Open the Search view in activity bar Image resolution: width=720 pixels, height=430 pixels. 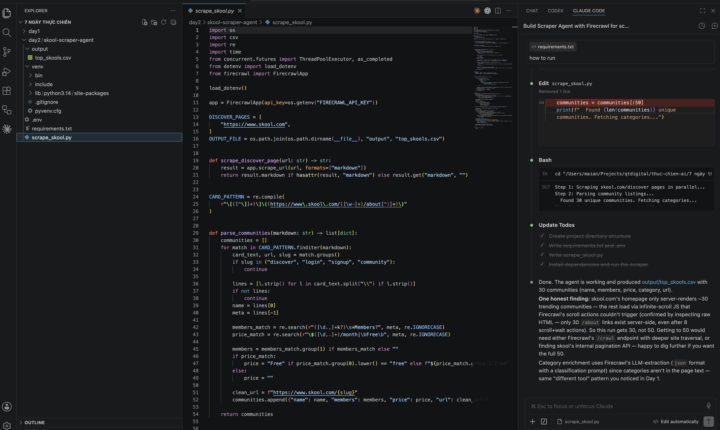click(x=7, y=33)
